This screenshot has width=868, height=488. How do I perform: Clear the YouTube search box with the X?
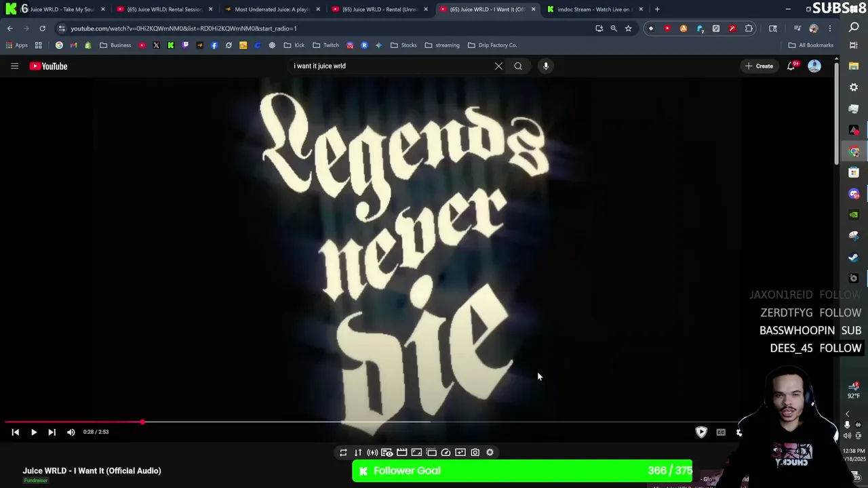click(498, 66)
